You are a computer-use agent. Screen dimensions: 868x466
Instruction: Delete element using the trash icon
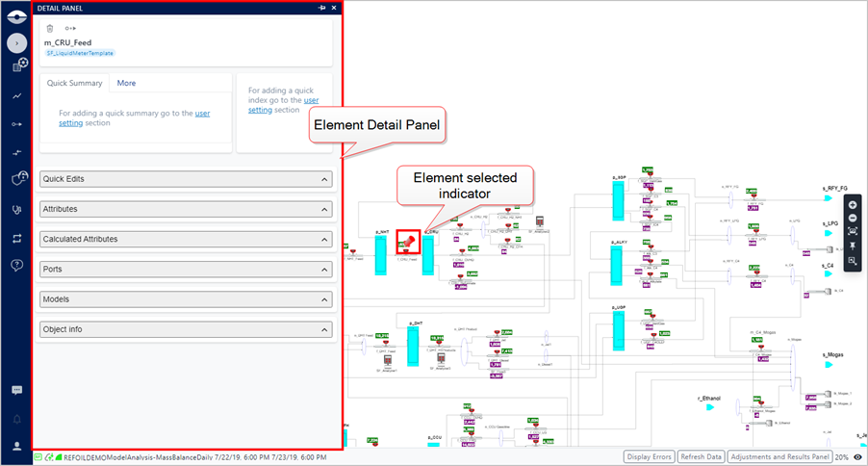click(50, 29)
